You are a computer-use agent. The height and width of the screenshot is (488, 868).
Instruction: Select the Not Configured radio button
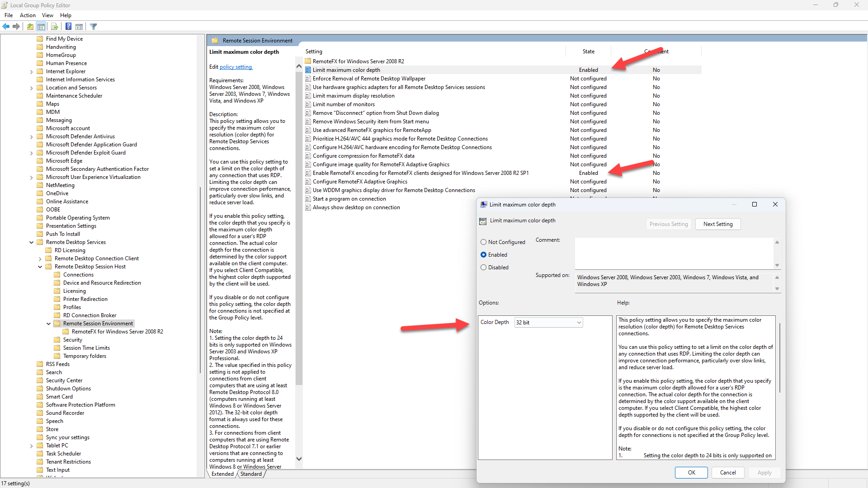coord(483,242)
